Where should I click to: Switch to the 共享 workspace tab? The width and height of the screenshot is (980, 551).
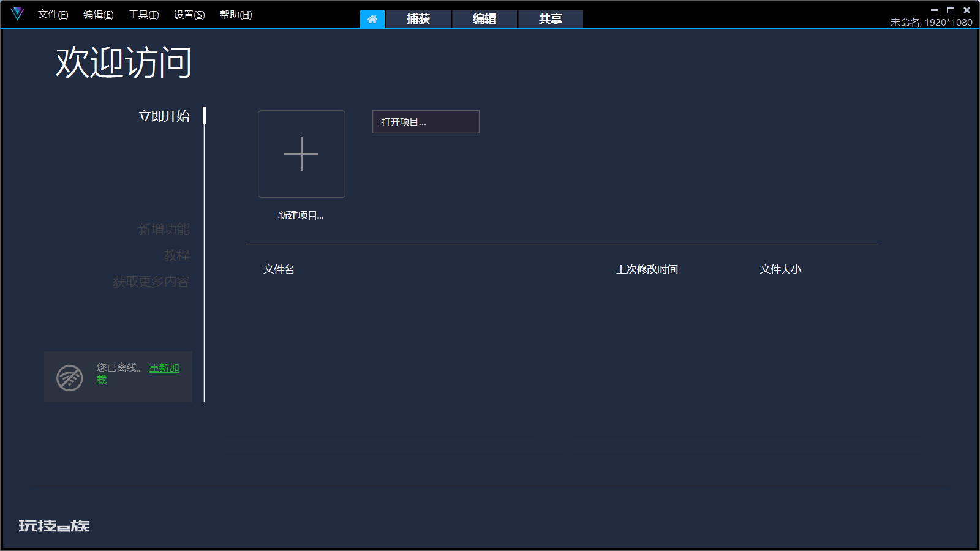click(x=551, y=19)
